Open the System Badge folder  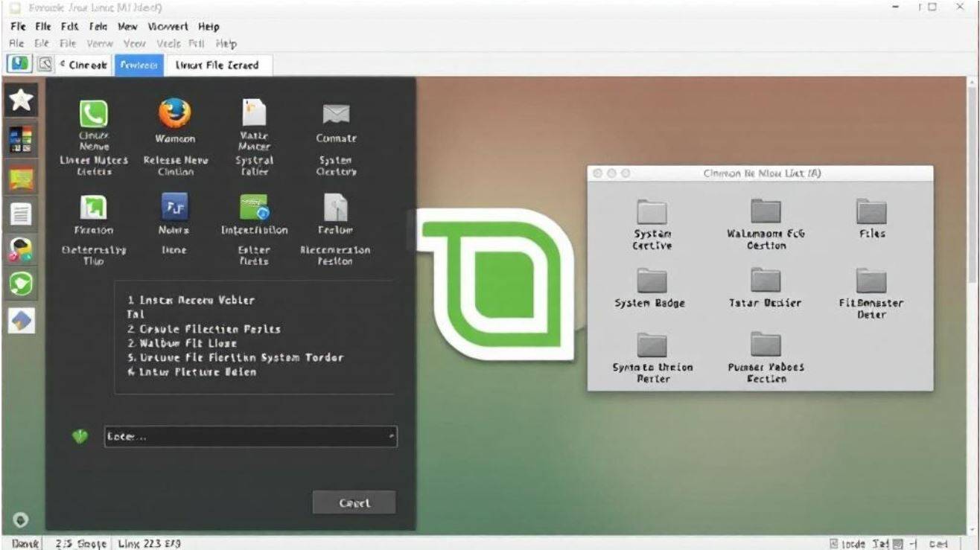[x=651, y=281]
